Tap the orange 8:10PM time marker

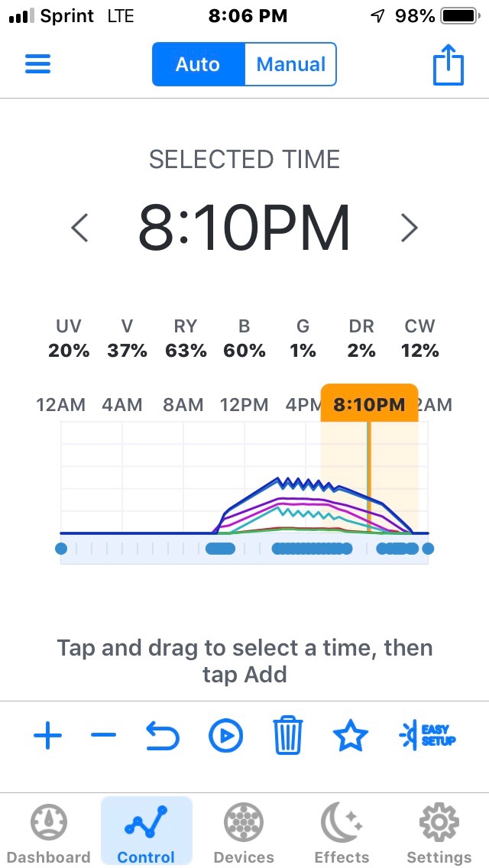click(x=369, y=404)
